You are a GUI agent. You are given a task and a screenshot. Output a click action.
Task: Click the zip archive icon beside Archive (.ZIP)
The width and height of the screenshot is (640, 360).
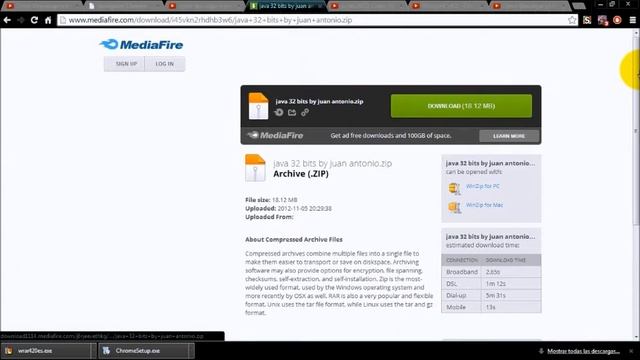coord(255,168)
